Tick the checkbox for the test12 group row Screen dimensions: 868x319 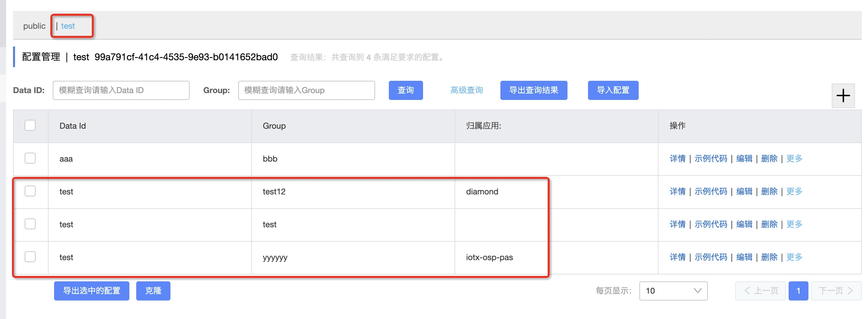[30, 191]
